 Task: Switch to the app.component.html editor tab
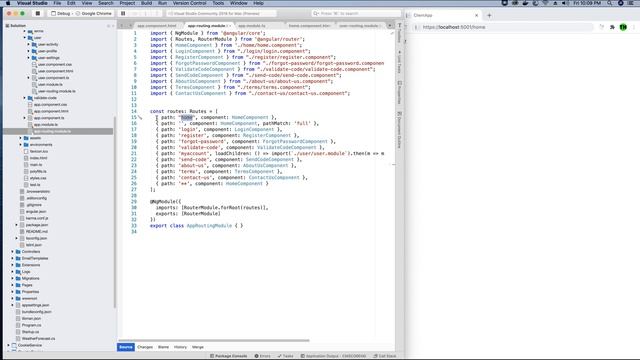pyautogui.click(x=157, y=26)
